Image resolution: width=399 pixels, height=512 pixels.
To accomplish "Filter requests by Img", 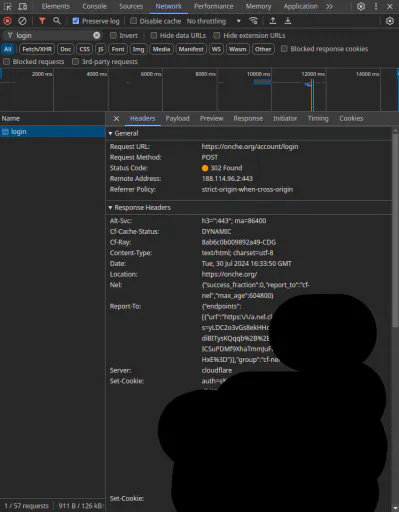I will 138,49.
